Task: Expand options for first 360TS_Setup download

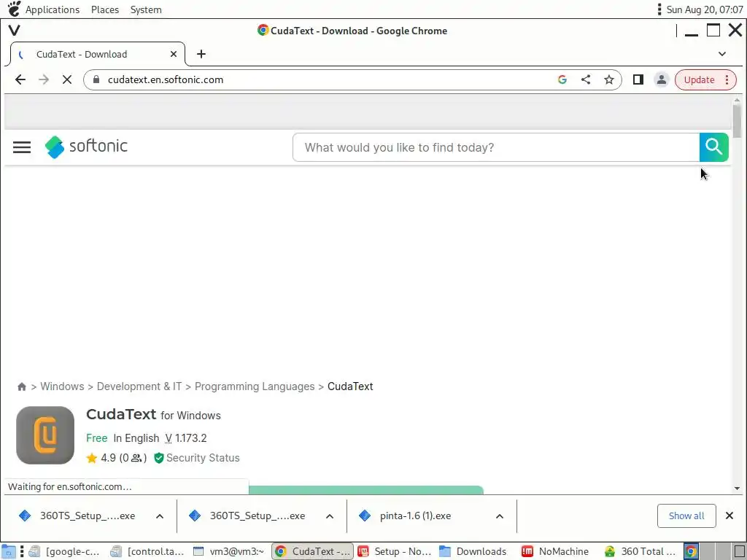Action: pos(160,516)
